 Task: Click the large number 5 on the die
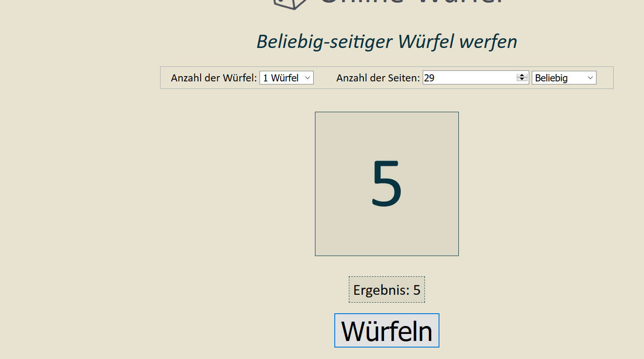(387, 183)
